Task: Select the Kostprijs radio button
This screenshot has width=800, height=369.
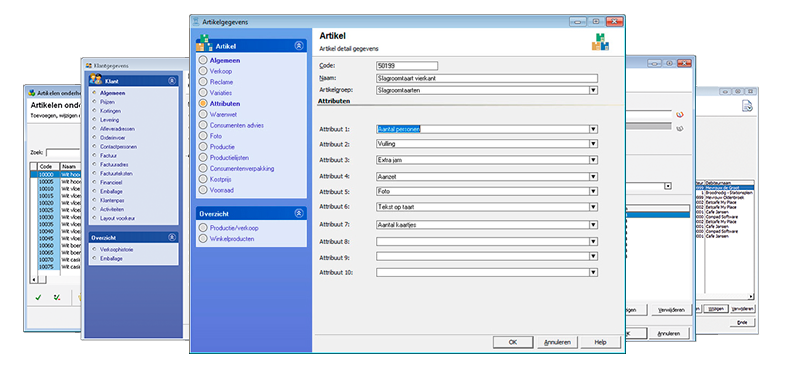Action: pyautogui.click(x=204, y=179)
